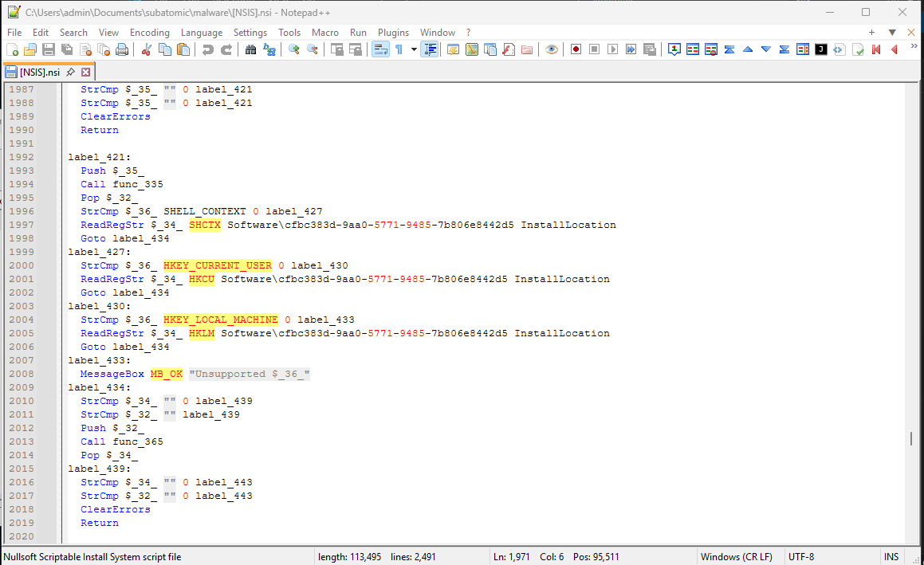Toggle synchronize vertical scrolling
The width and height of the screenshot is (924, 565).
[x=336, y=49]
